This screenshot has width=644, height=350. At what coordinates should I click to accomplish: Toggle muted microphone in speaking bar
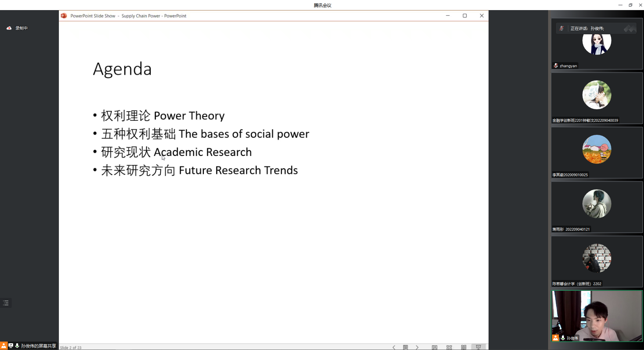pos(562,29)
